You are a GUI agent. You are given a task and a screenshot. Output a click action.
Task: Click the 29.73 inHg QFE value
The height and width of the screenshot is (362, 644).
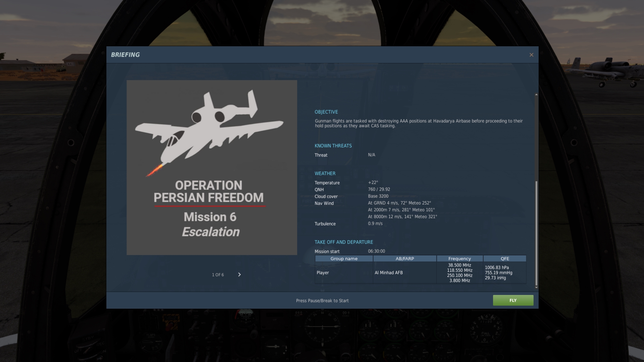(x=495, y=278)
